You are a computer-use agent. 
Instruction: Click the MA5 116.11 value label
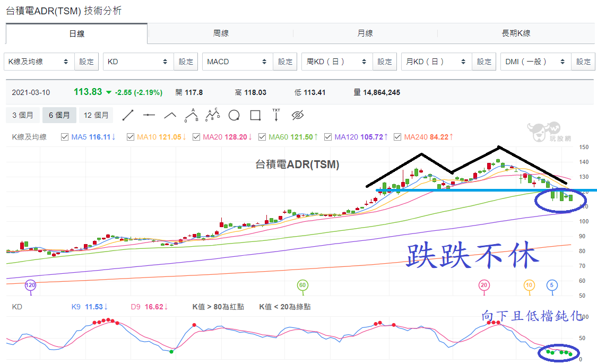(x=93, y=137)
